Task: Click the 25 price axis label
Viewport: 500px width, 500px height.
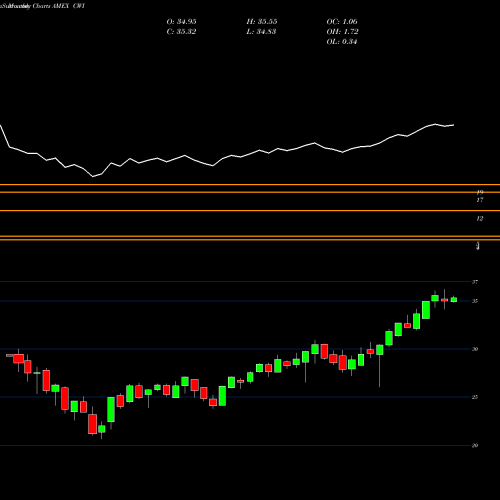Action: click(475, 397)
